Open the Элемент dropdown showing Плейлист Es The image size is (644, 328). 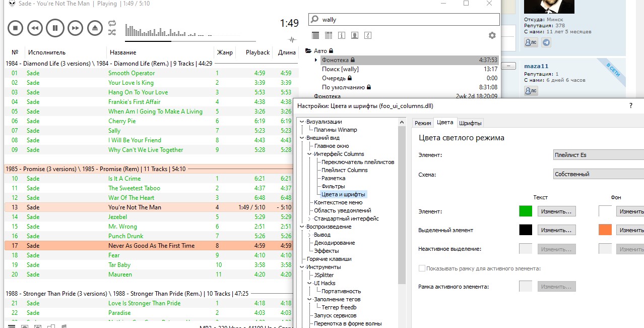click(598, 155)
